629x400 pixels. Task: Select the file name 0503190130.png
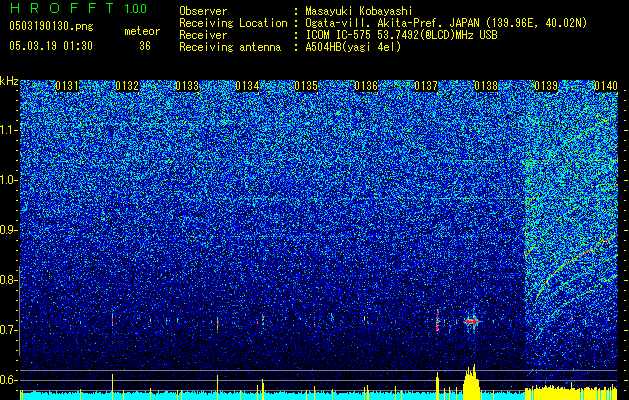point(51,27)
